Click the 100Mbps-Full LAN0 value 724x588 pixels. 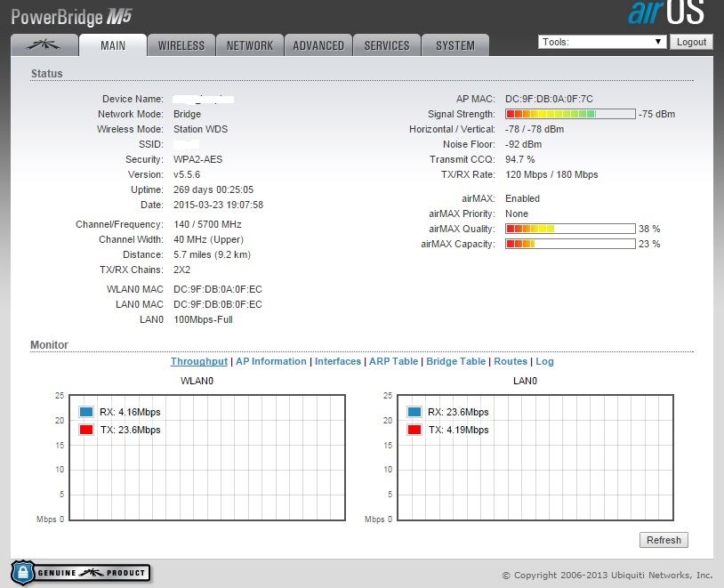pos(203,319)
